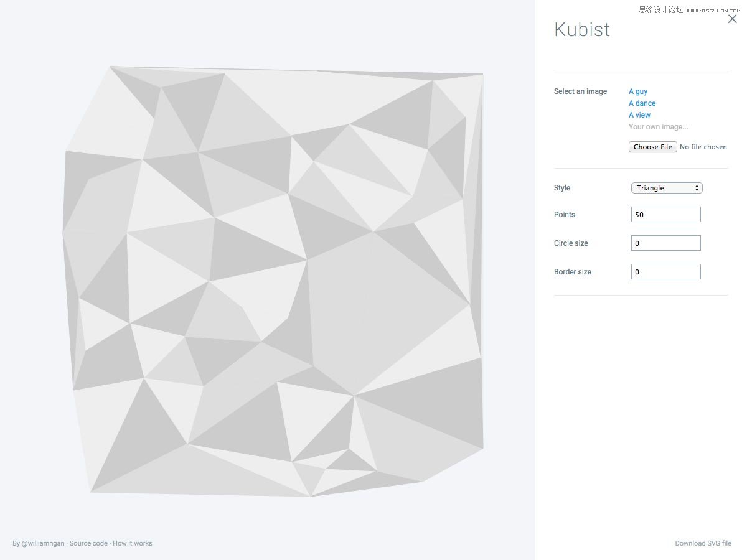Click the Border size label
Viewport: 747px width, 560px height.
click(572, 272)
